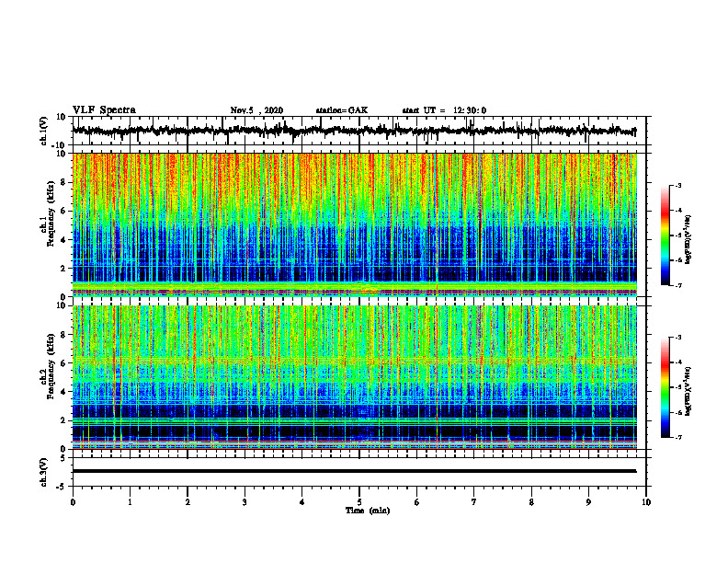Click the "-7" label on ch.1 colorbar
This screenshot has width=728, height=563.
678,285
